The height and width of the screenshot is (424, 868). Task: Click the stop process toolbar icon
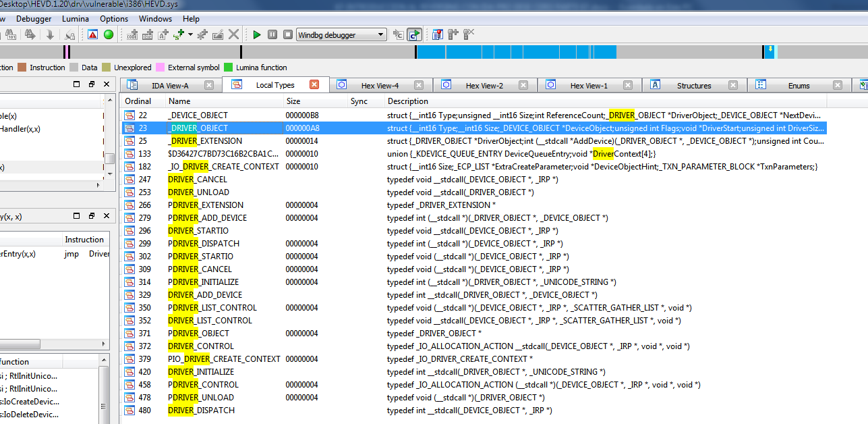(x=288, y=34)
